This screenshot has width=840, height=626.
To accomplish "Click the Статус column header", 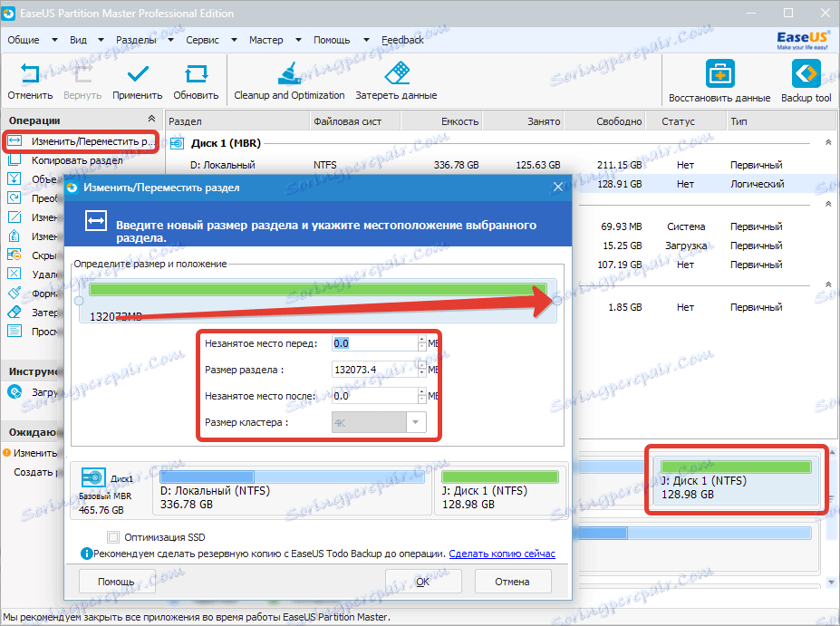I will (x=686, y=121).
